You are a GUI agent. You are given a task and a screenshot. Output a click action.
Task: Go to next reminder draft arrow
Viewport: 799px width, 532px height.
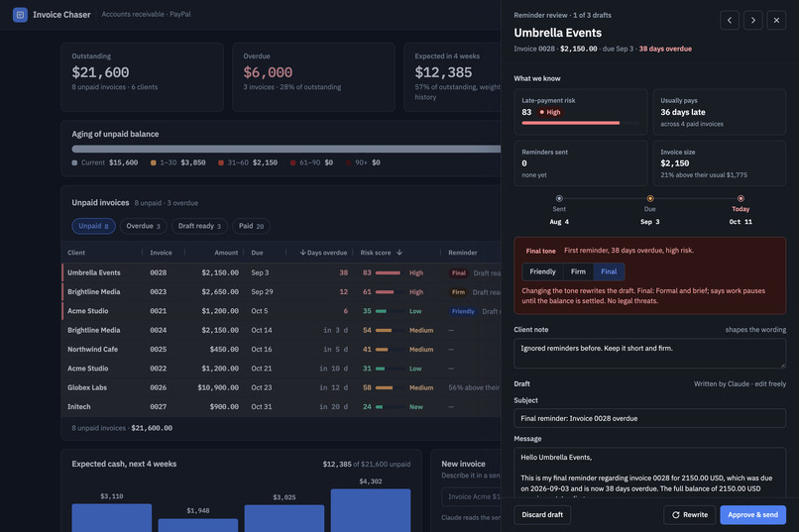[x=752, y=21]
